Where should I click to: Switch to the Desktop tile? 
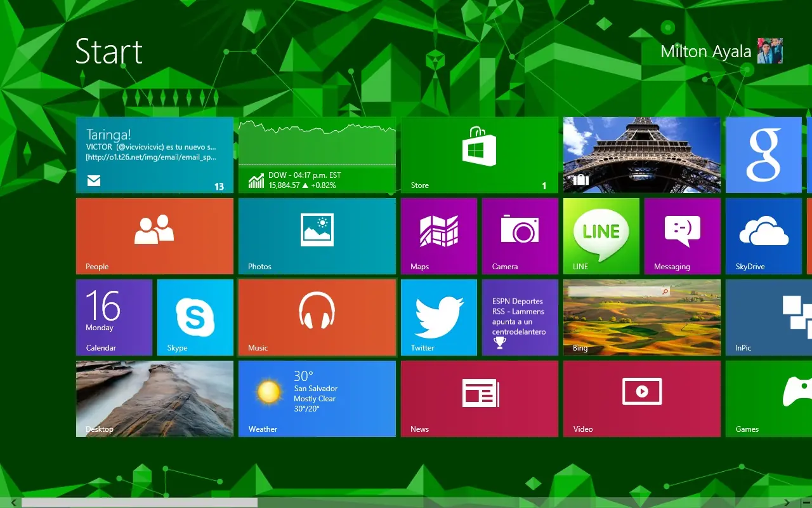(x=155, y=399)
